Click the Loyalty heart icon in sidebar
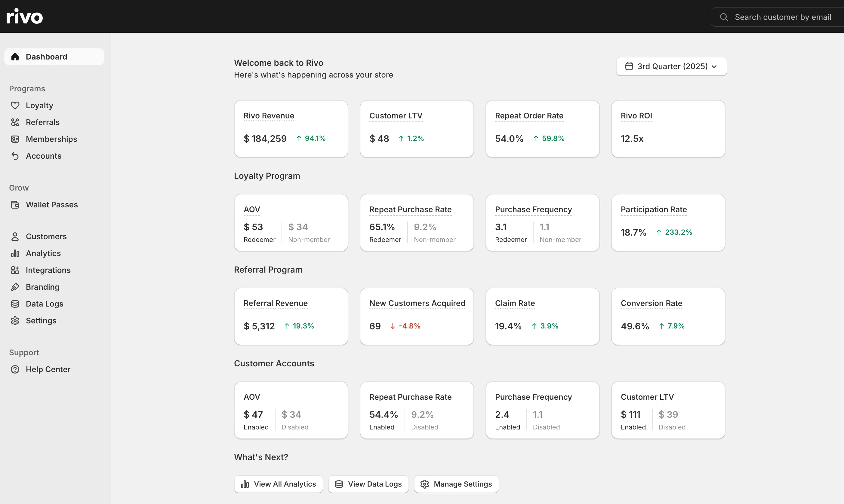The image size is (844, 504). point(15,105)
